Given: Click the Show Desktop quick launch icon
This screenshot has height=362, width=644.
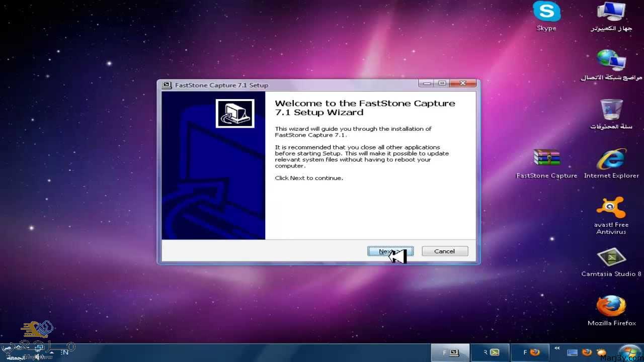Looking at the screenshot, I should pyautogui.click(x=572, y=352).
